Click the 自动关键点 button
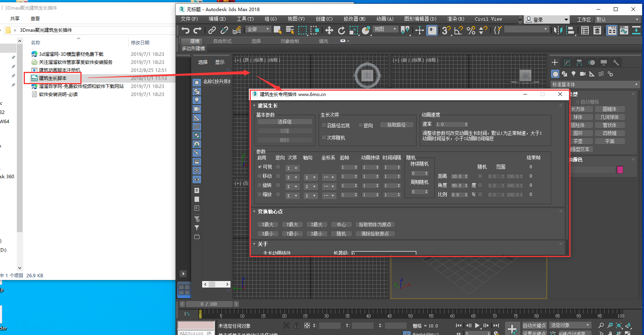Viewport: 644px width, 335px height. pos(534,325)
